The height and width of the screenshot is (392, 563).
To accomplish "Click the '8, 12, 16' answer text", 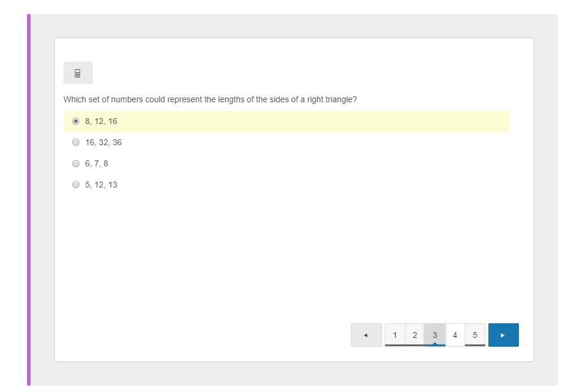I will pyautogui.click(x=101, y=121).
